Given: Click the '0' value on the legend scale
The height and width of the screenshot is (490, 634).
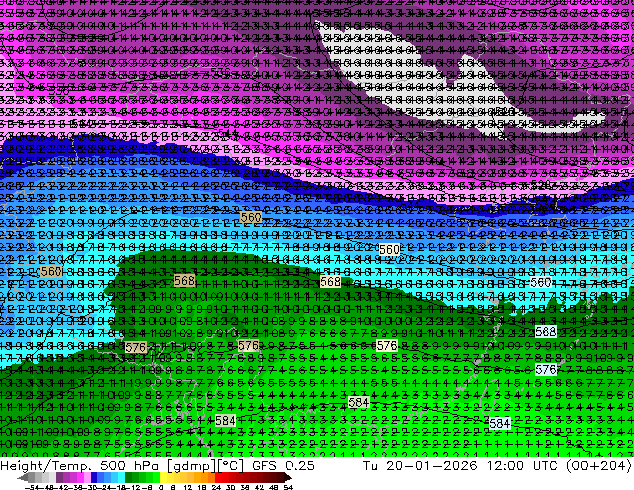Looking at the screenshot, I should (x=161, y=487).
